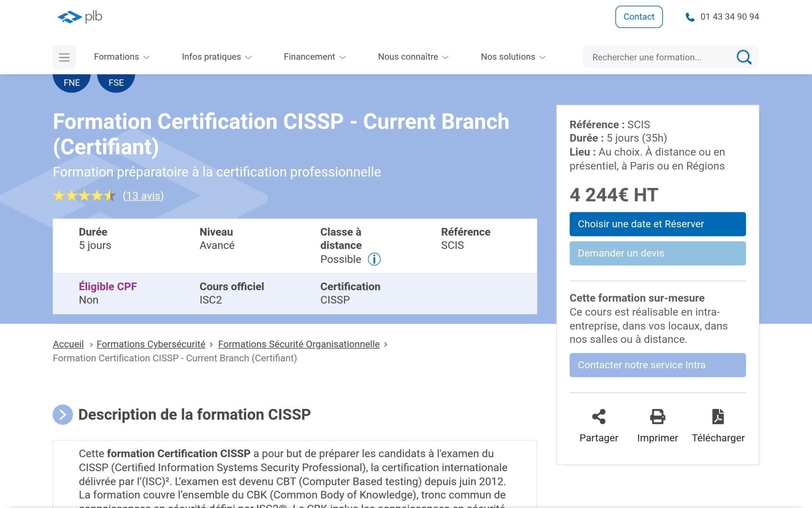
Task: Click the Partager share icon
Action: point(599,417)
